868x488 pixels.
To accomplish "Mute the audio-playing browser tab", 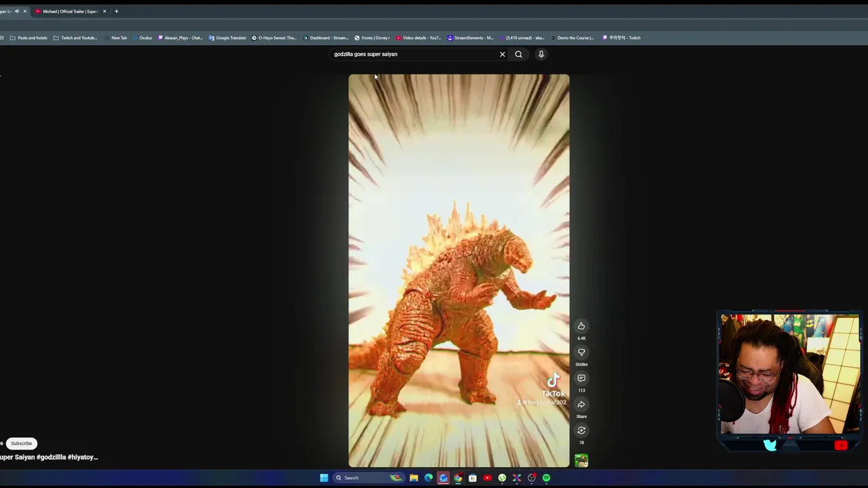I will tap(17, 12).
